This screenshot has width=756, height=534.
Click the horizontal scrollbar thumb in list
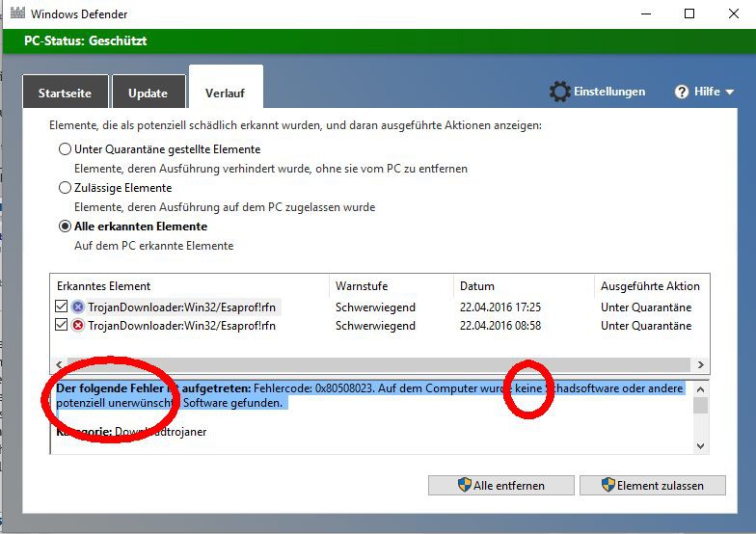click(x=378, y=364)
